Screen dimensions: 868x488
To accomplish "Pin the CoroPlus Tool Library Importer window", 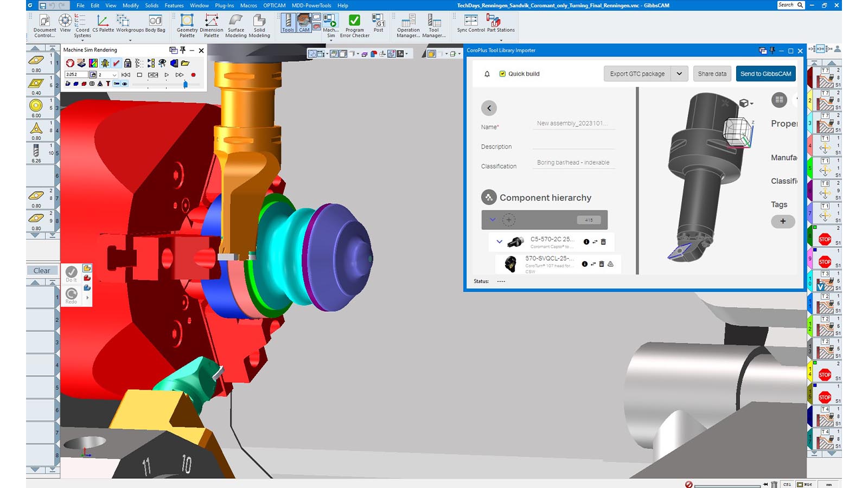I will tap(772, 50).
